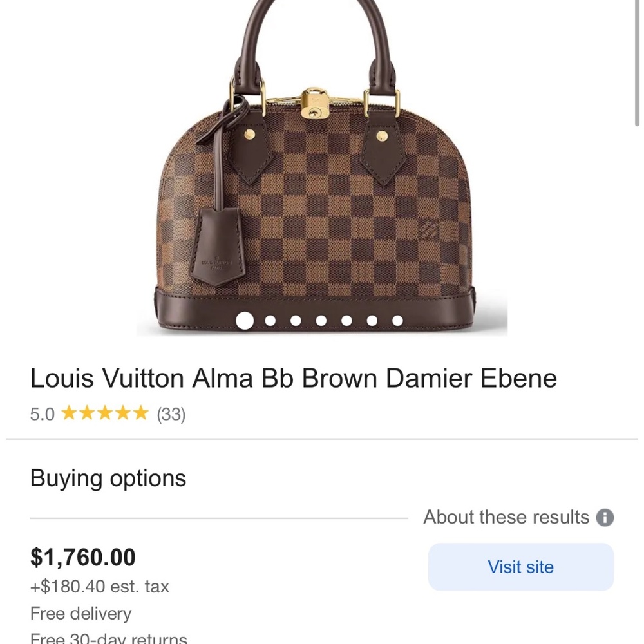Click the middle star of the rating row
This screenshot has height=644, width=644.
[105, 413]
